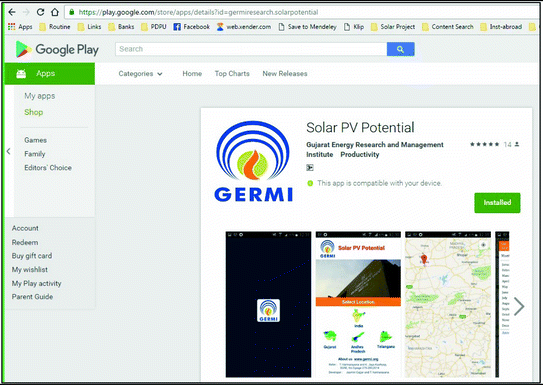Reload the page with the refresh icon
This screenshot has height=385, width=543.
[x=40, y=12]
